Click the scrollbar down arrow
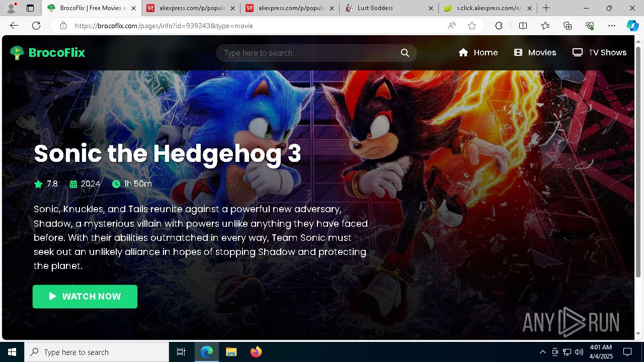Image resolution: width=644 pixels, height=362 pixels. (638, 334)
